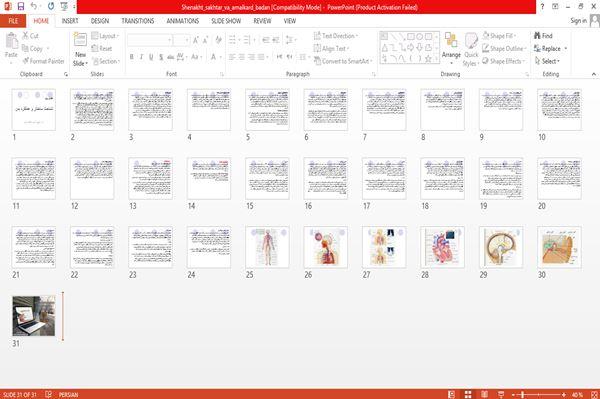Select slide 1 title thumbnail
Screen dimensions: 600x399
pyautogui.click(x=34, y=110)
